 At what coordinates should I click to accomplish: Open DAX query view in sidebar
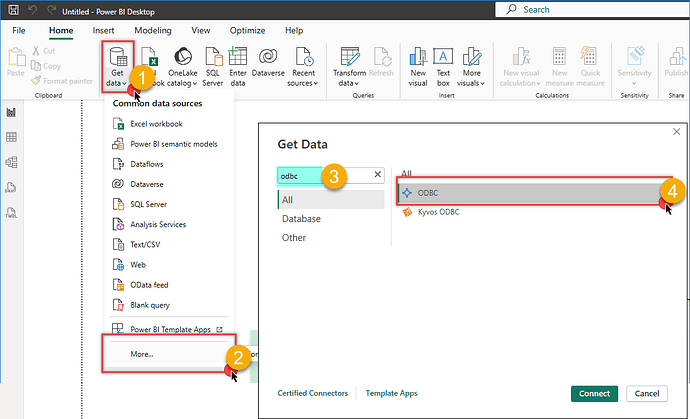11,188
